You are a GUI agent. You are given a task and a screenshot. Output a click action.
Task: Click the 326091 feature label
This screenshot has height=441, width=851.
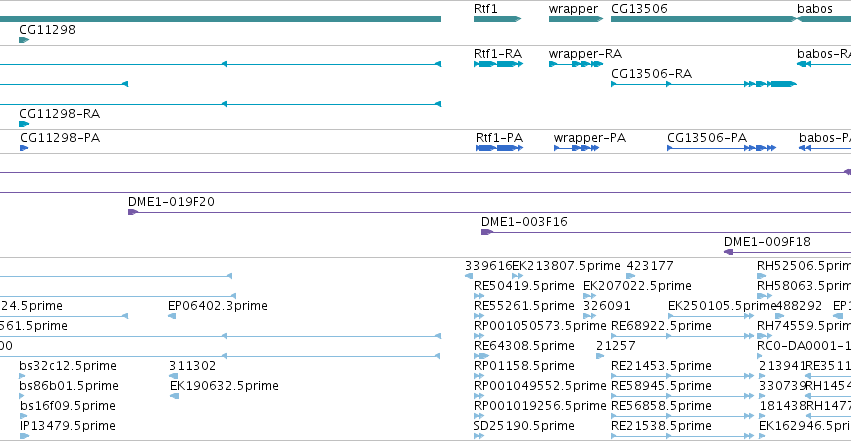606,306
